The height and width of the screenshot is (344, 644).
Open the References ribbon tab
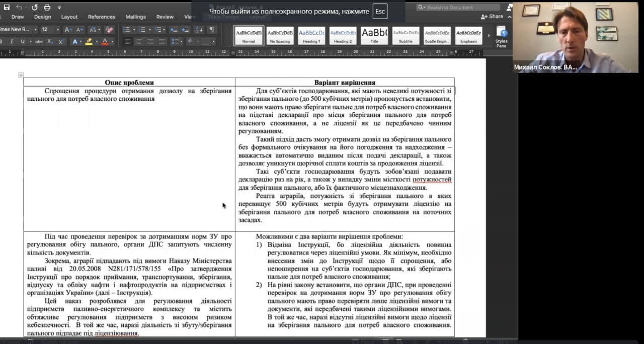pos(102,17)
